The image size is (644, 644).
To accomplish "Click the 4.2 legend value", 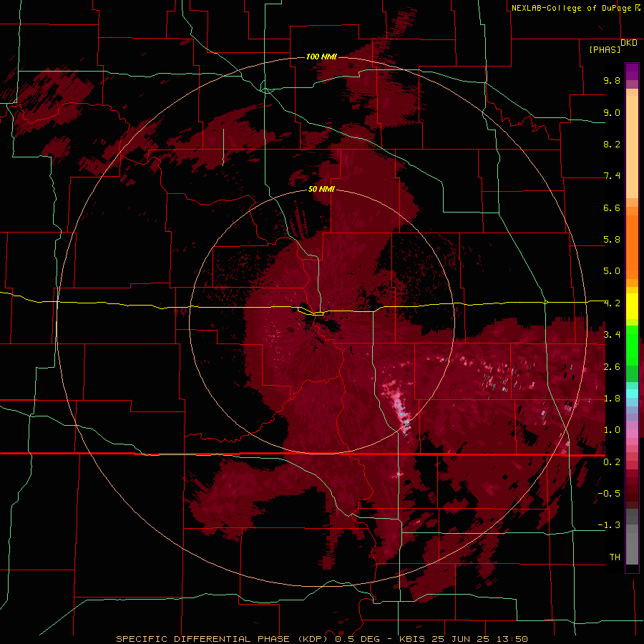I will click(x=612, y=303).
